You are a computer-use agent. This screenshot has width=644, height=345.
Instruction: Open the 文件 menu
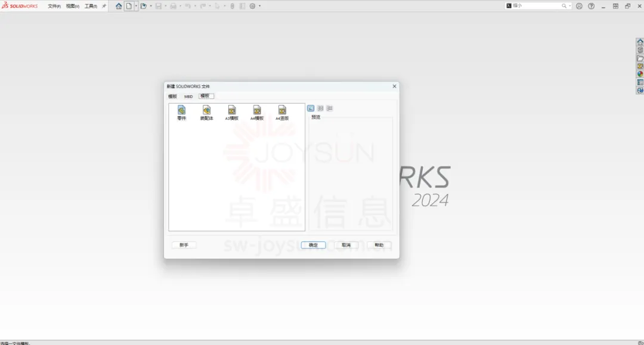coord(54,6)
